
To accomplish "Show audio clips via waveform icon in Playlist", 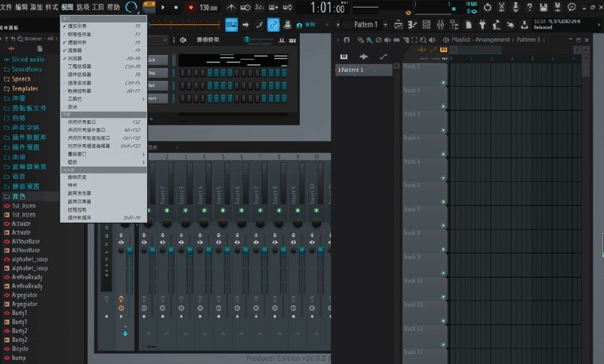I will (x=363, y=57).
